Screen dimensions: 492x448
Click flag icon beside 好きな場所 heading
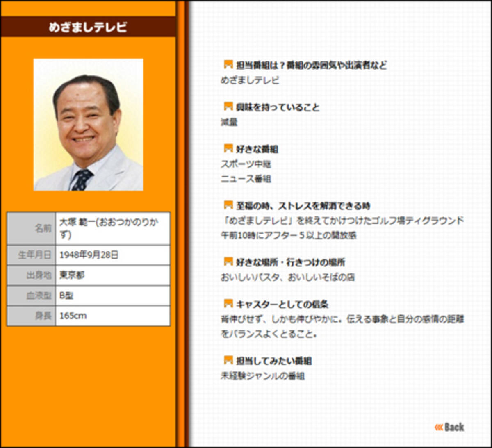click(x=228, y=262)
